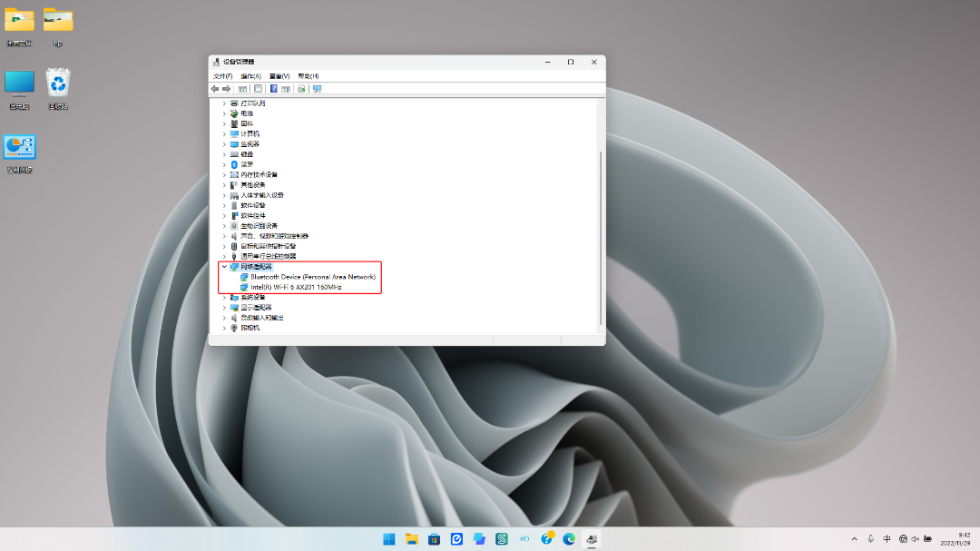
Task: Open the 操作(A) menu
Action: point(250,76)
